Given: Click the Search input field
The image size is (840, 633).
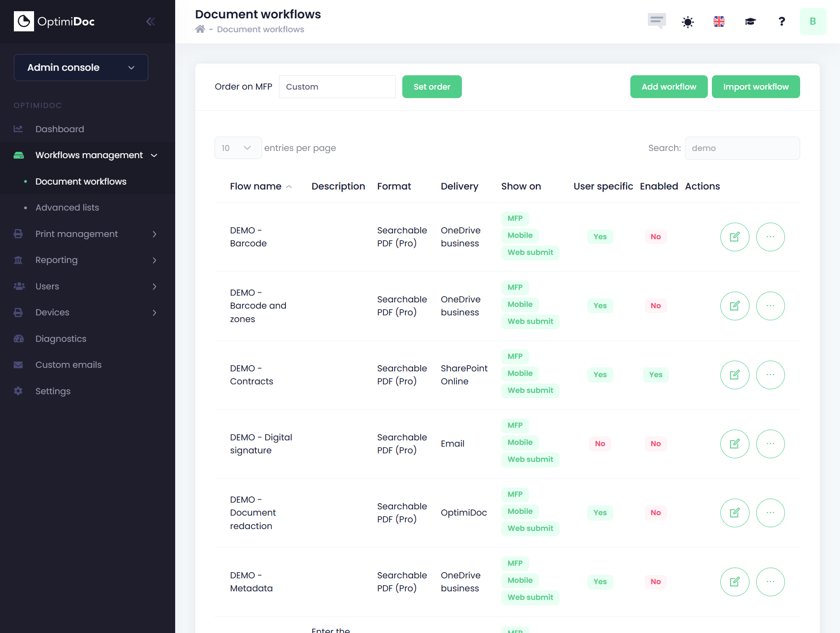Looking at the screenshot, I should pyautogui.click(x=742, y=148).
